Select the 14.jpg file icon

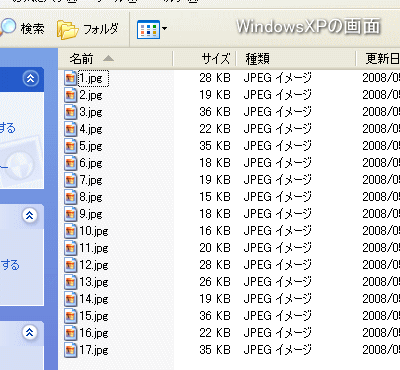pyautogui.click(x=70, y=299)
